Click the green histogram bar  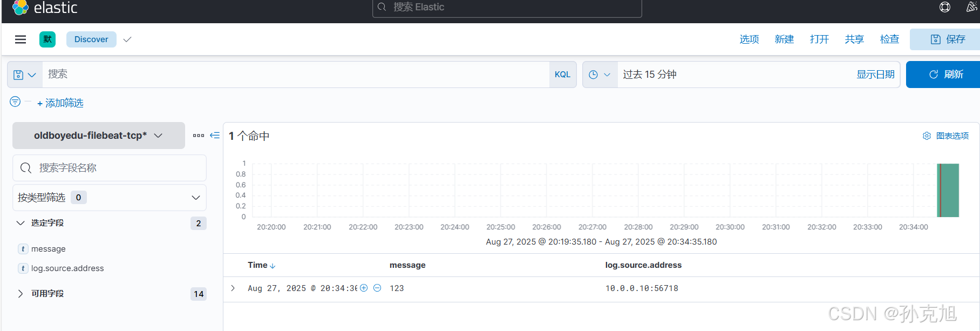point(948,190)
